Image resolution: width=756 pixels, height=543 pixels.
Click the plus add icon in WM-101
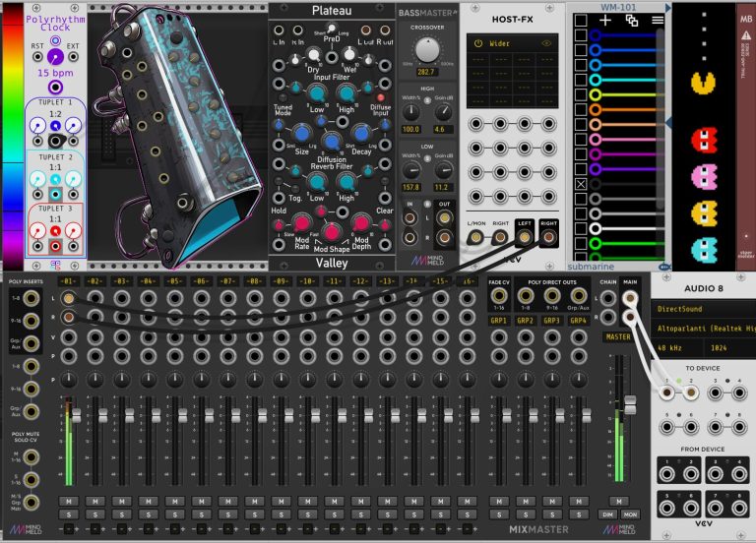605,20
